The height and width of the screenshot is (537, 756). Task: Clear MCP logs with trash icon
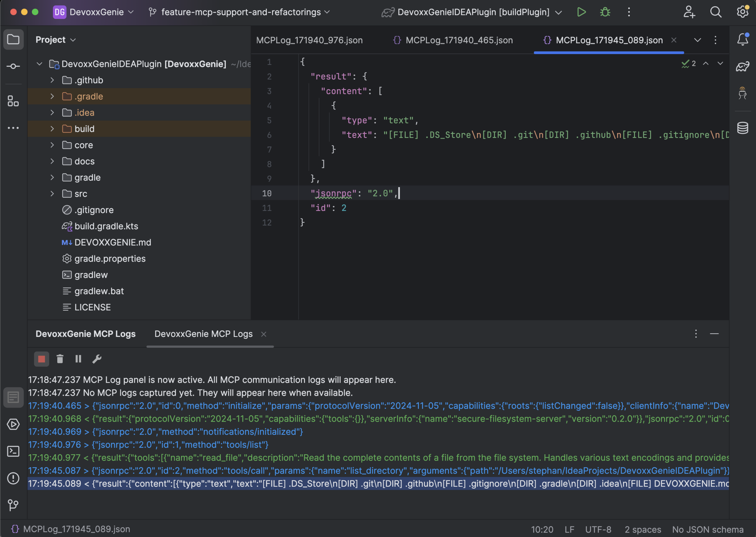click(60, 359)
